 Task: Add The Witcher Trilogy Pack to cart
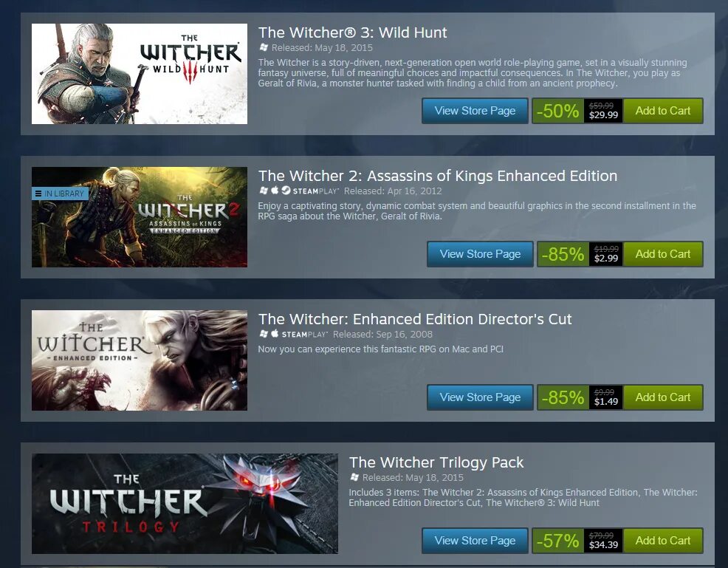[663, 541]
